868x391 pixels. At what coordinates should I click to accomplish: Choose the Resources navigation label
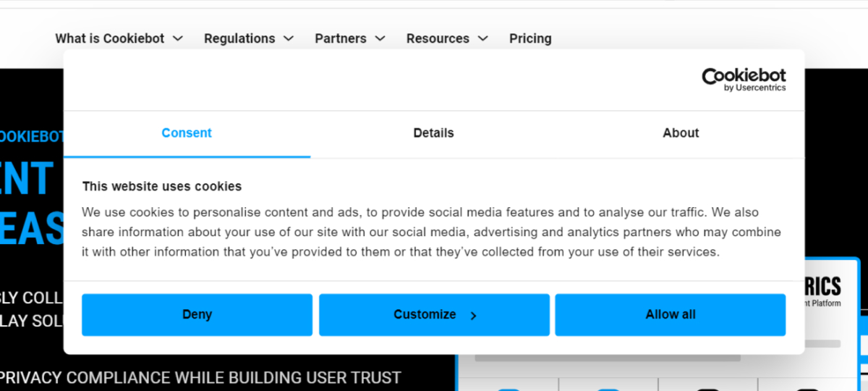[438, 38]
